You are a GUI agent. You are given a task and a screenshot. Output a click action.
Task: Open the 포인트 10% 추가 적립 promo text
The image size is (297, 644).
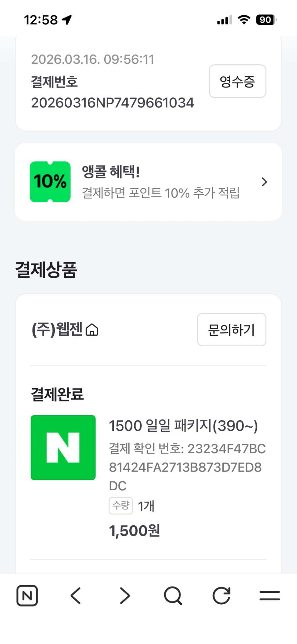click(160, 193)
